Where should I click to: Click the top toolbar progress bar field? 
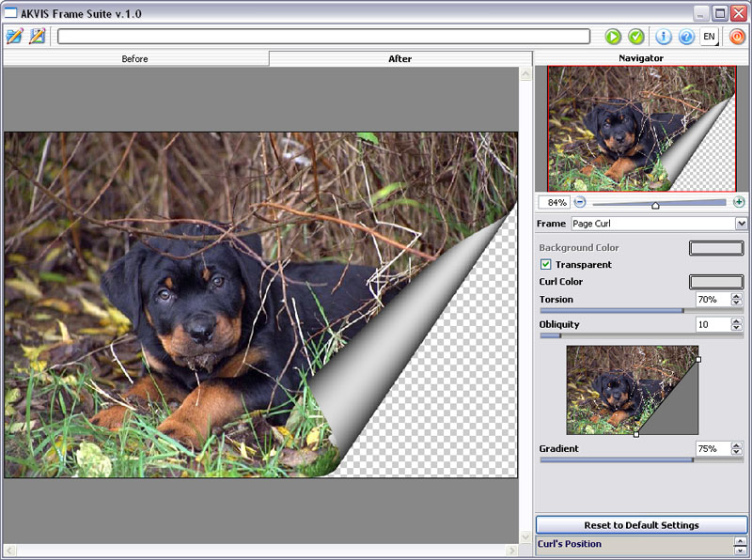click(323, 37)
